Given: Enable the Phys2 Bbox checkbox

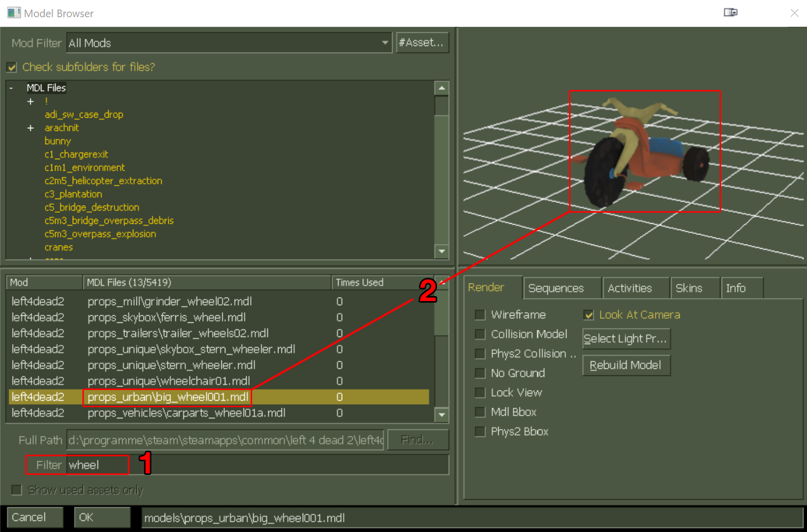Looking at the screenshot, I should 480,431.
